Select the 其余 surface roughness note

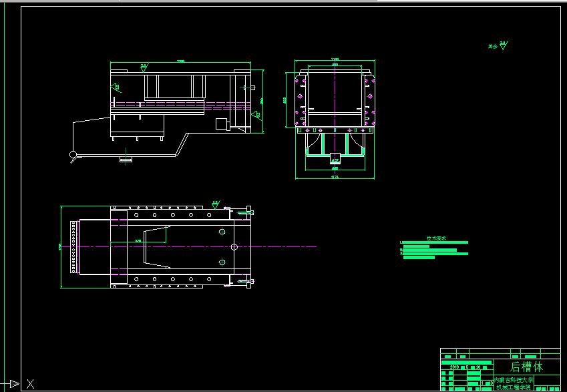pyautogui.click(x=498, y=45)
